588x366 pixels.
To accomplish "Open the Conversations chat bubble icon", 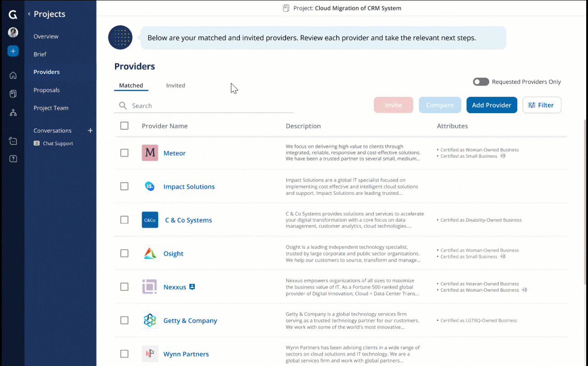I will 13,141.
